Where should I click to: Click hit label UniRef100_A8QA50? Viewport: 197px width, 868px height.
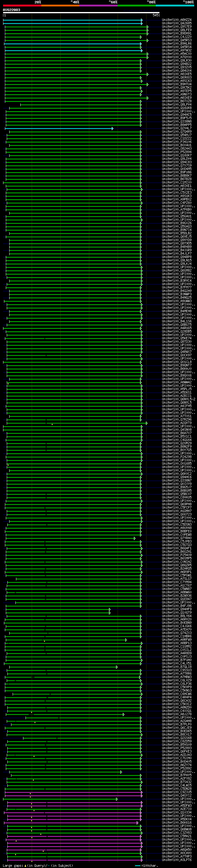tap(177, 850)
